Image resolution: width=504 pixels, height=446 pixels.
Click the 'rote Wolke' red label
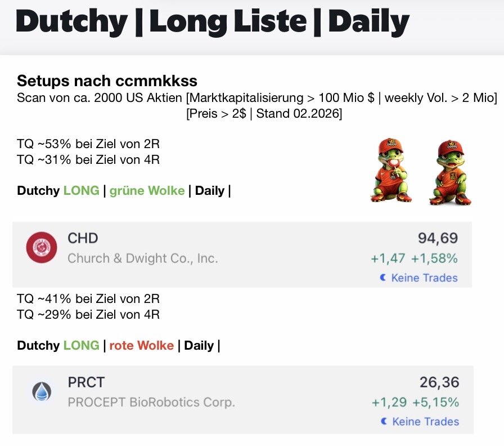[x=141, y=345]
